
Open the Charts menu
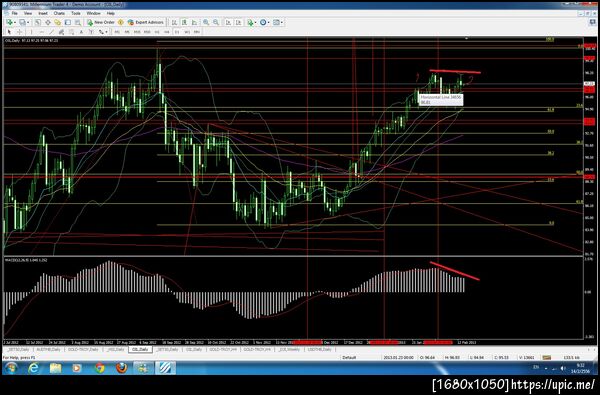click(x=59, y=13)
